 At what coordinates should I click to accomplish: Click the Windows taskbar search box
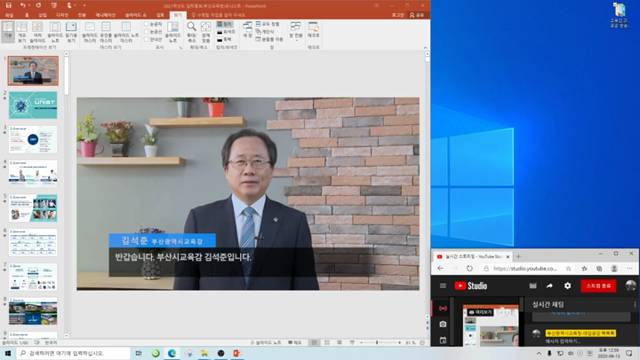click(73, 353)
